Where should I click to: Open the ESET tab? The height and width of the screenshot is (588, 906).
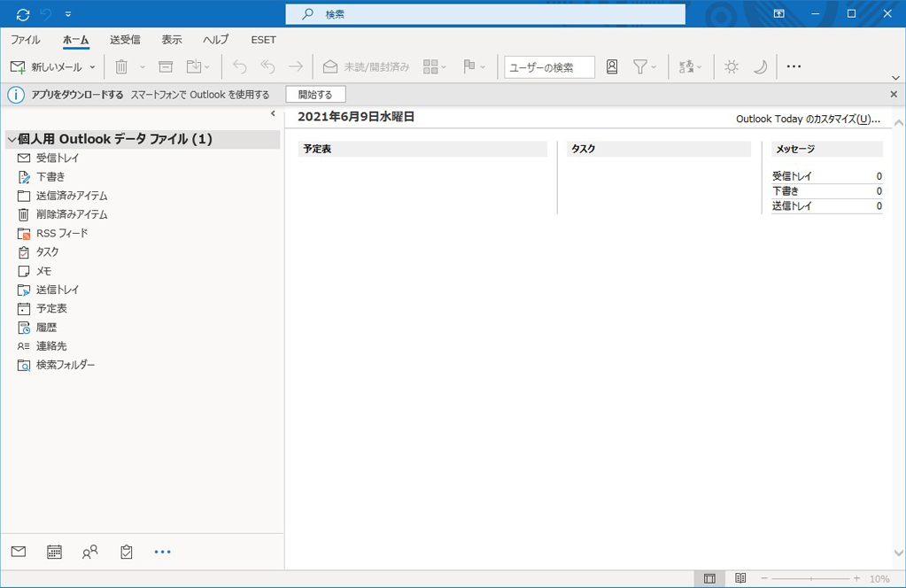point(264,40)
